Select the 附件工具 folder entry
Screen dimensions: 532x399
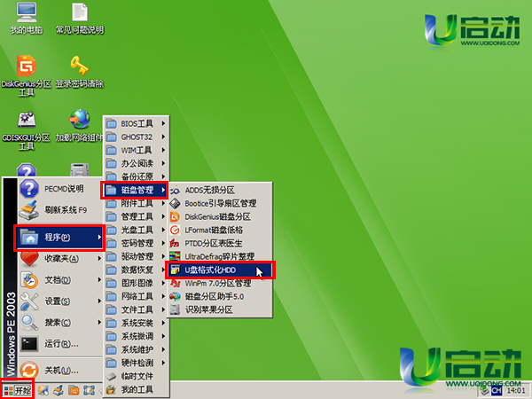[136, 203]
